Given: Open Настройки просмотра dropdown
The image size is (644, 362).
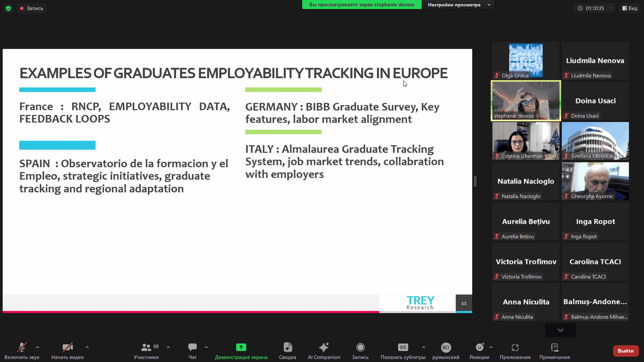Looking at the screenshot, I should pos(458,5).
